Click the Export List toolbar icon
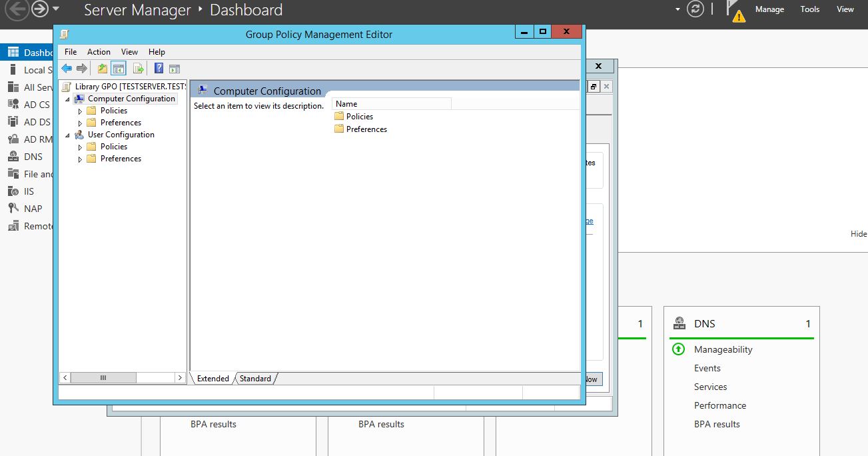 139,68
